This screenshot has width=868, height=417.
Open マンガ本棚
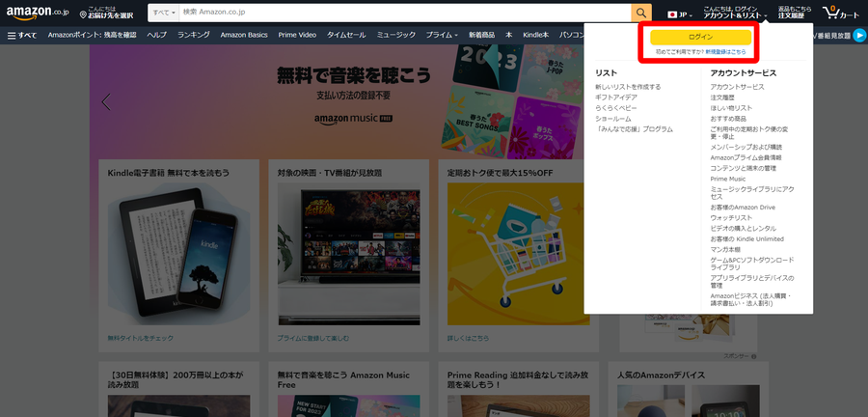coord(725,250)
